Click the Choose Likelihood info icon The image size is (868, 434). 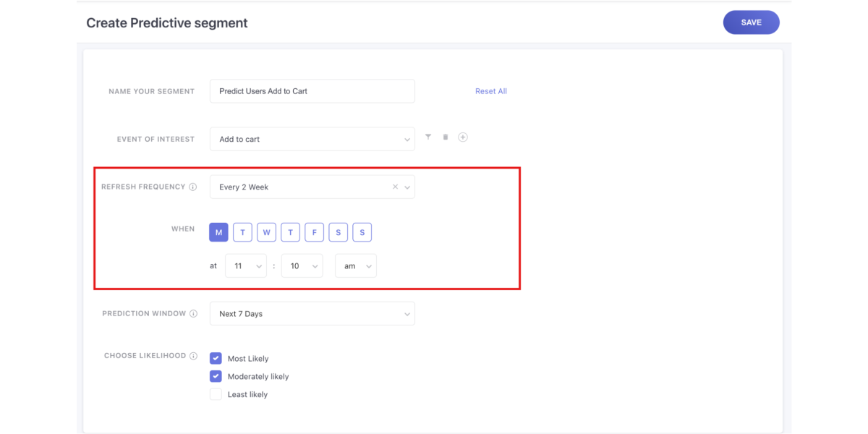[192, 355]
